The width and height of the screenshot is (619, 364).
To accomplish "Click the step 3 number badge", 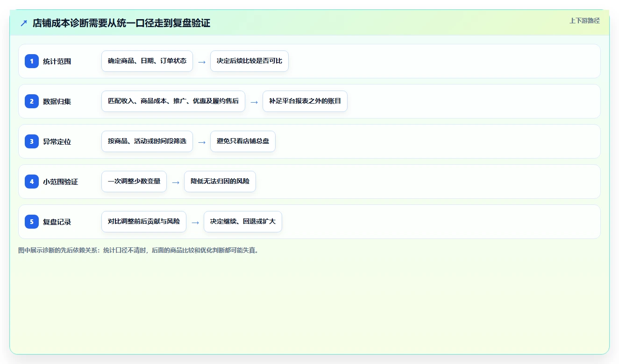I will pos(32,141).
